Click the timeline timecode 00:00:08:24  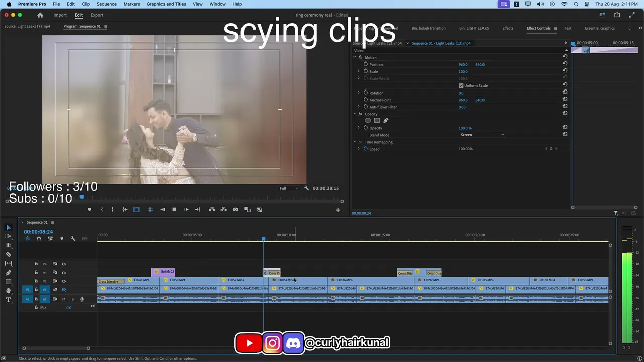[x=38, y=232]
